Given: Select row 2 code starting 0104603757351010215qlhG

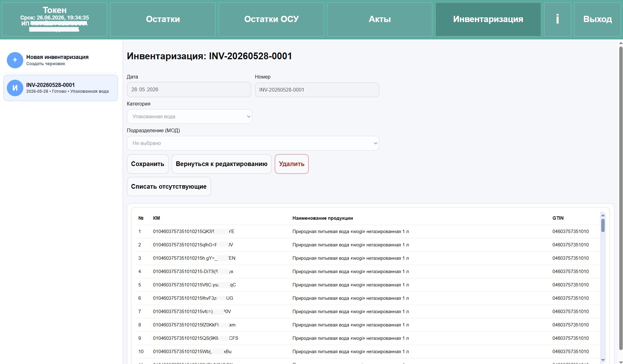Looking at the screenshot, I should pos(193,245).
